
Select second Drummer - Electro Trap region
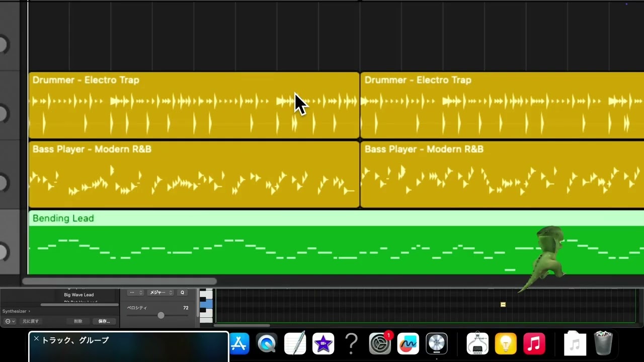(x=502, y=105)
